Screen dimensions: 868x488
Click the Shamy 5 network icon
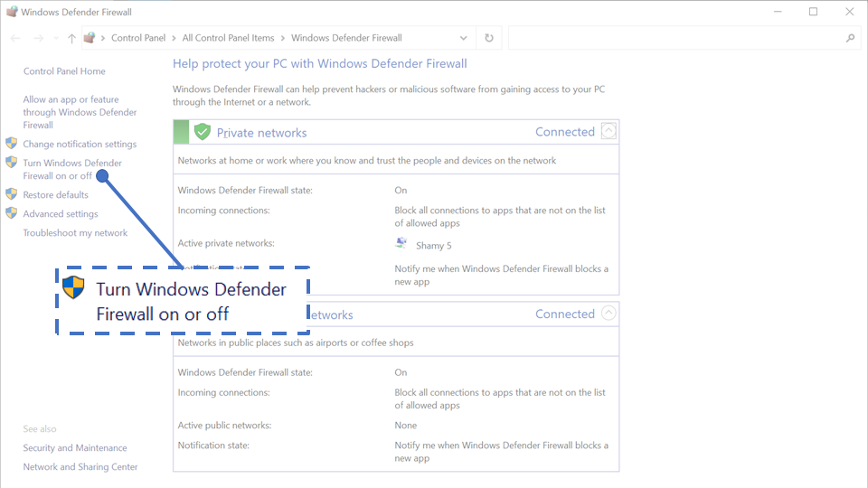click(401, 243)
